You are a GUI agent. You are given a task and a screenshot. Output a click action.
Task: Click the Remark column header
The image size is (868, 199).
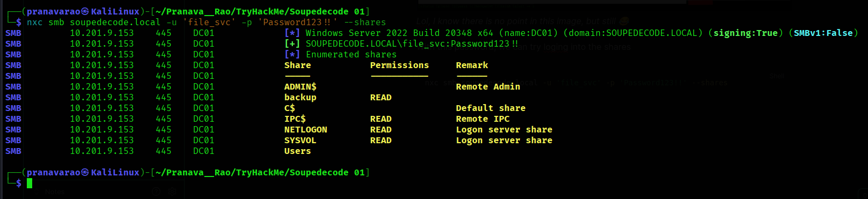472,65
